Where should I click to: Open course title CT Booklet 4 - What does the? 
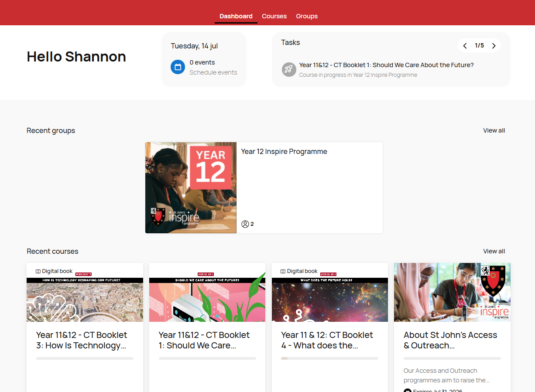pos(327,340)
